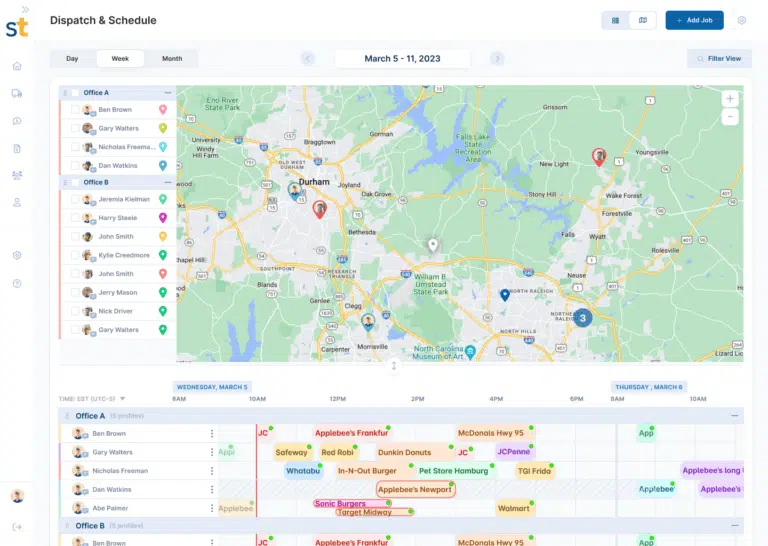768x546 pixels.
Task: Open the Home page from sidebar
Action: [17, 66]
